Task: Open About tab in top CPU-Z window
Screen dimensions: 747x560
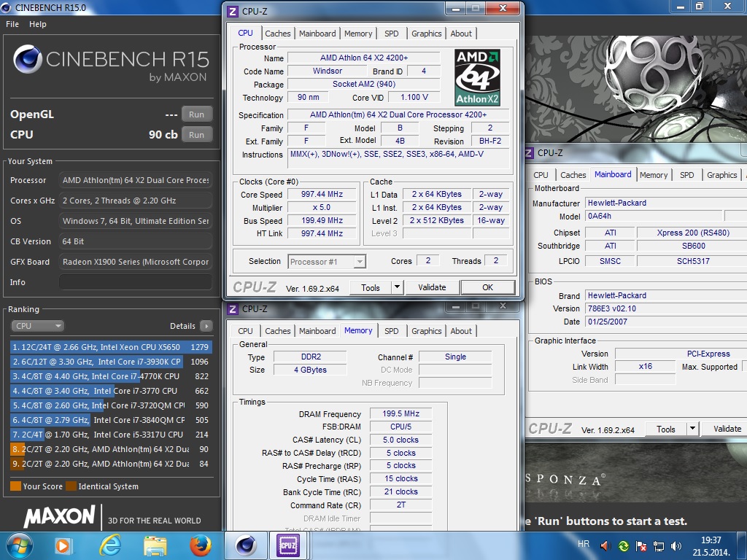Action: (461, 34)
